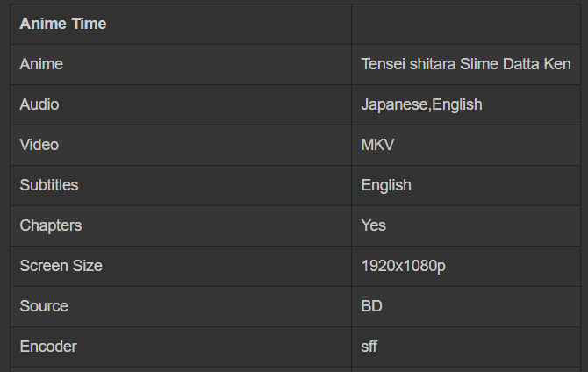Click the "BD" source value
Viewport: 588px width, 372px height.
pos(372,306)
